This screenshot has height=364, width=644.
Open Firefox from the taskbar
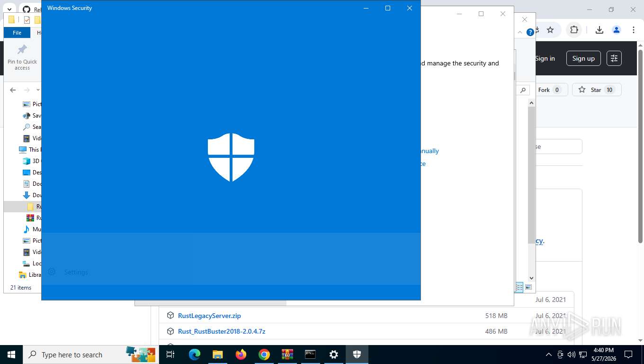pos(241,355)
